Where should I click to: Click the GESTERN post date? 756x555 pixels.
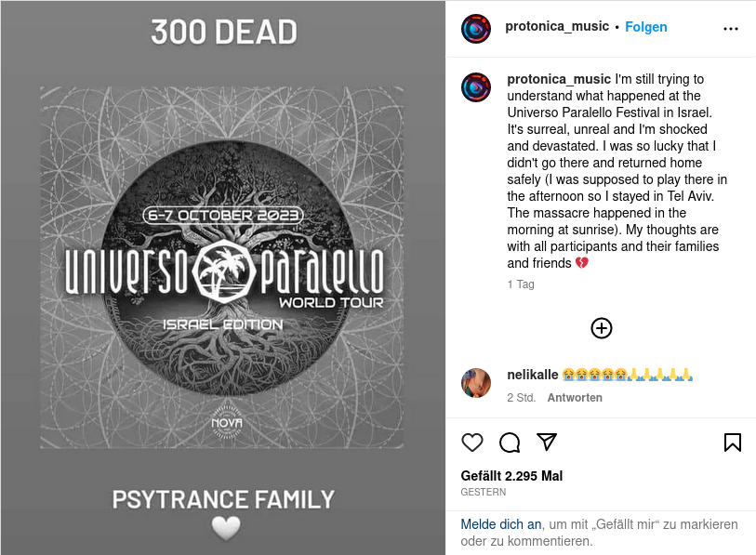484,492
